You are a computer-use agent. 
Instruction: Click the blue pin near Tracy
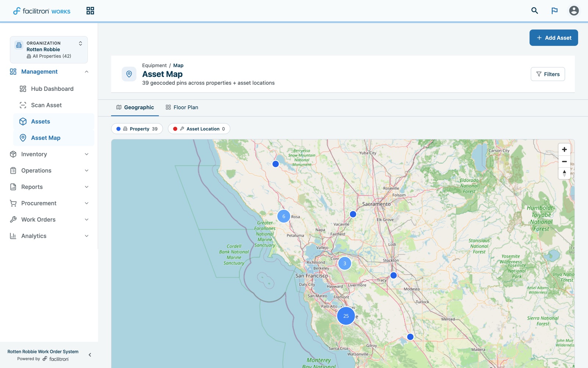(x=393, y=275)
